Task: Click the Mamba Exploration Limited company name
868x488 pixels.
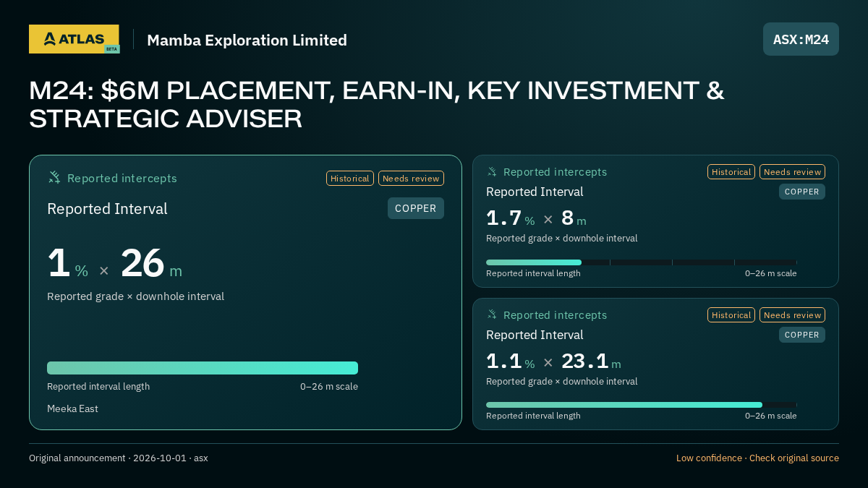Action: point(247,40)
